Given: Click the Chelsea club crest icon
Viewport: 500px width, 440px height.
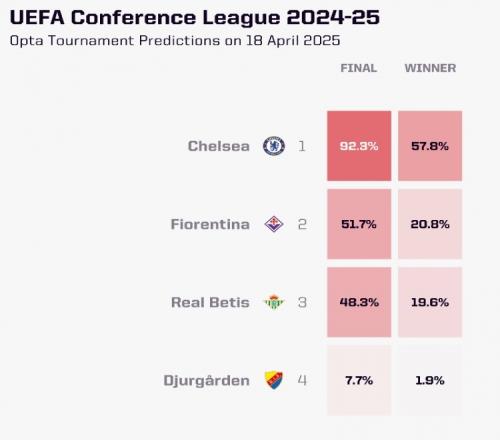Looking at the screenshot, I should click(x=274, y=146).
